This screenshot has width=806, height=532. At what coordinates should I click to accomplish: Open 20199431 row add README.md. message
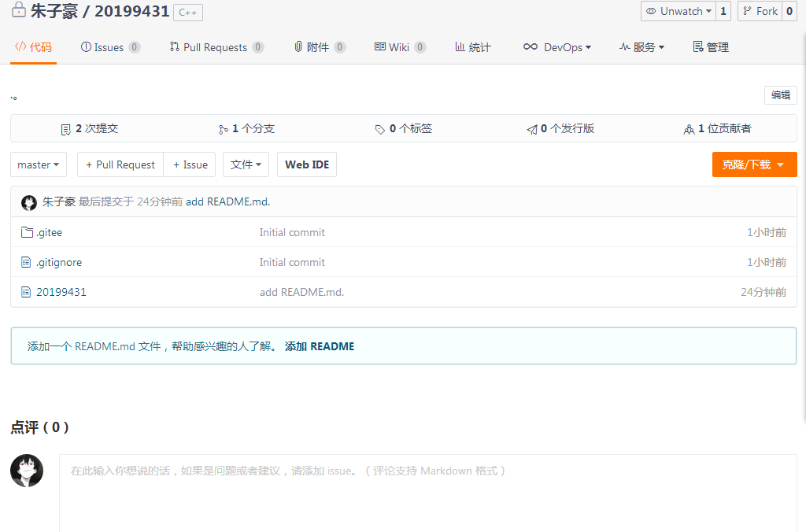[x=301, y=292]
